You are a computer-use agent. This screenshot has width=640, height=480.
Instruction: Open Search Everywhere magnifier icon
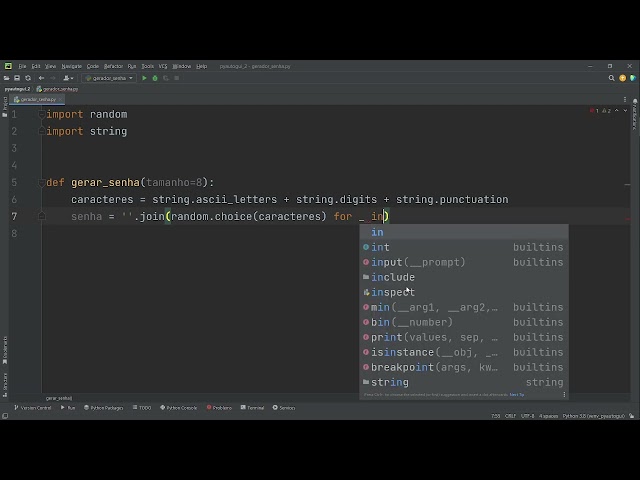(611, 78)
